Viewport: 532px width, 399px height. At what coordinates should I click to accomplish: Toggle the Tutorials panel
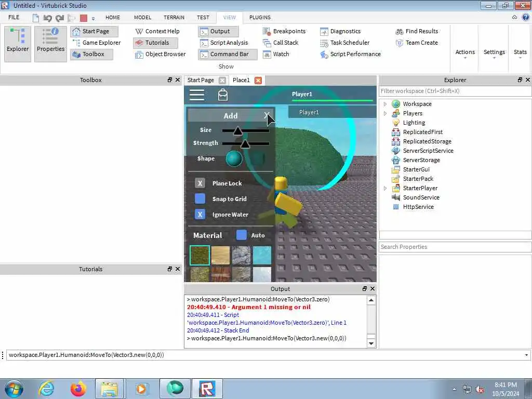(x=155, y=43)
